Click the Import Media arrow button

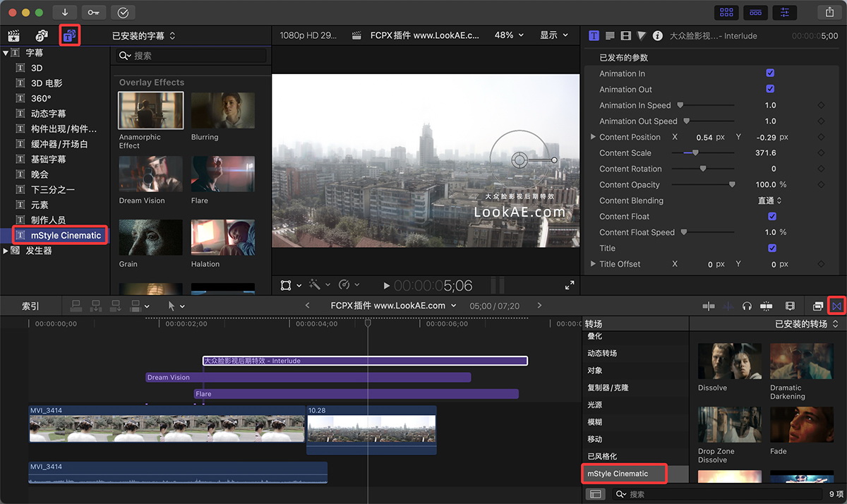(x=65, y=12)
